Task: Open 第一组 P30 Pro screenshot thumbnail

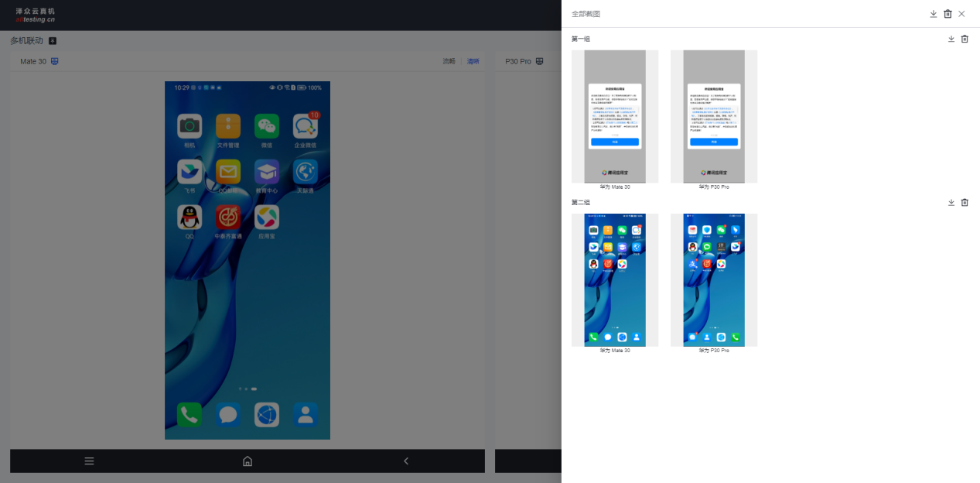Action: click(714, 116)
